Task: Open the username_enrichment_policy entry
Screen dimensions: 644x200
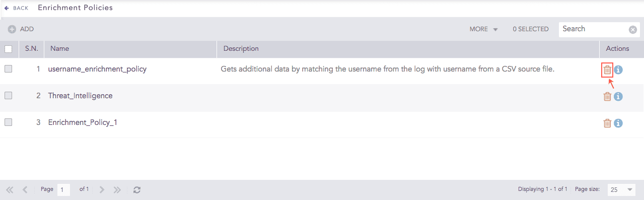Action: pos(97,69)
